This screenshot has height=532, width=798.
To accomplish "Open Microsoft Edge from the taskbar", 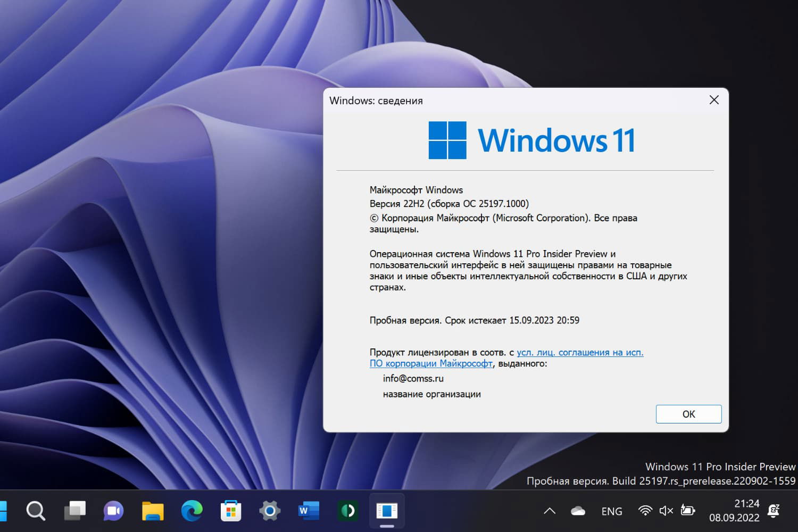I will coord(192,511).
